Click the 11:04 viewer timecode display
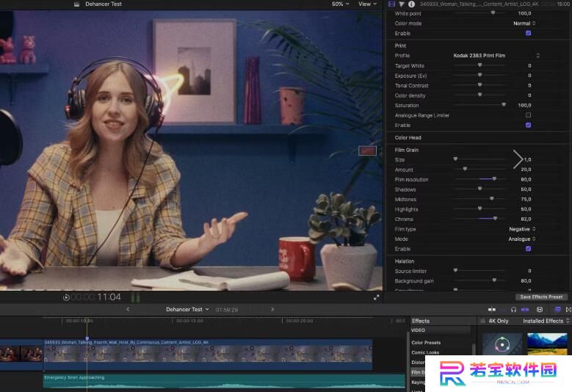 click(109, 297)
